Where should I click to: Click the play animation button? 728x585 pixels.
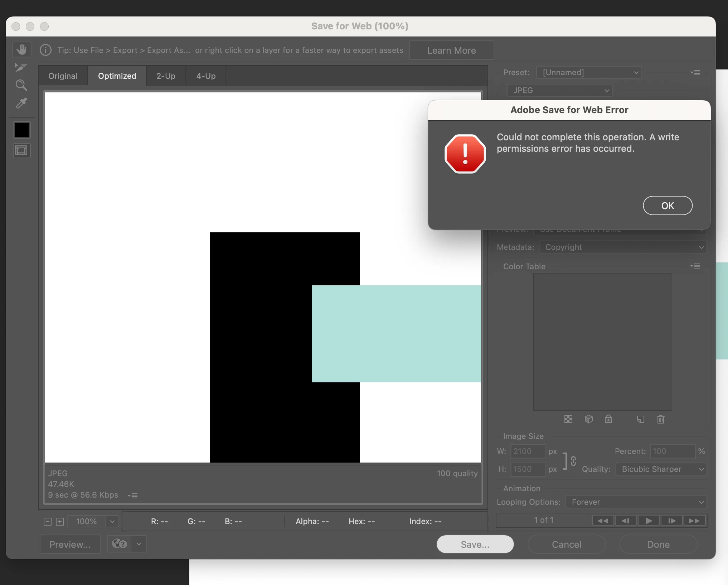point(648,521)
